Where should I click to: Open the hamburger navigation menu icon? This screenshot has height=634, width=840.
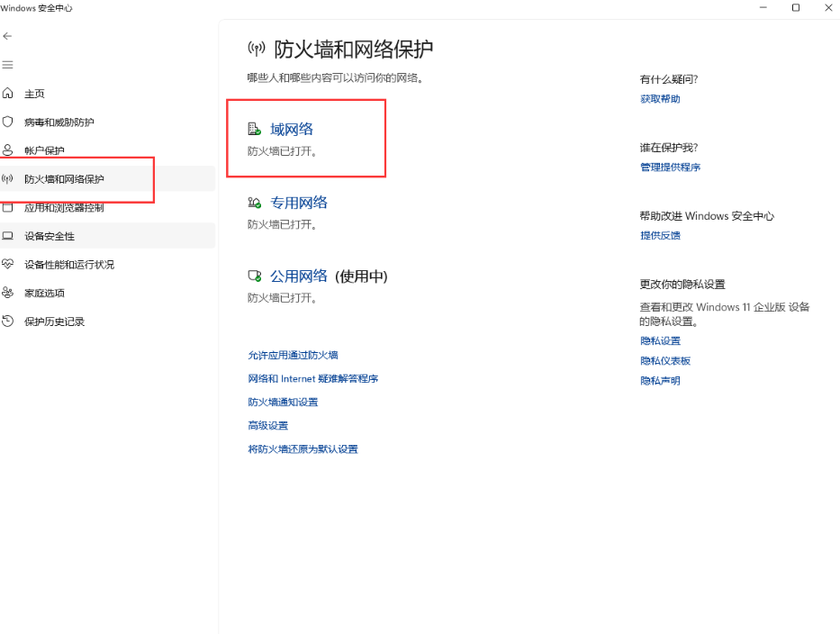(7, 65)
